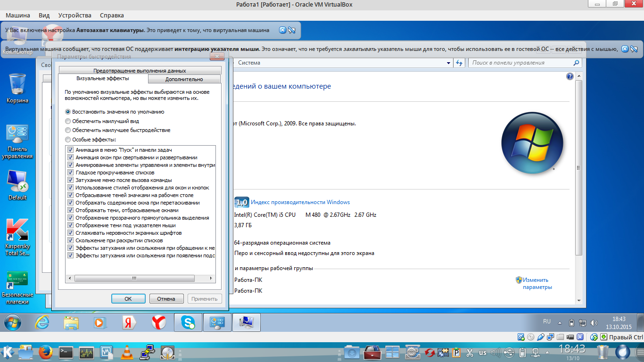This screenshot has height=362, width=644.
Task: Refresh the System window address bar
Action: 460,63
